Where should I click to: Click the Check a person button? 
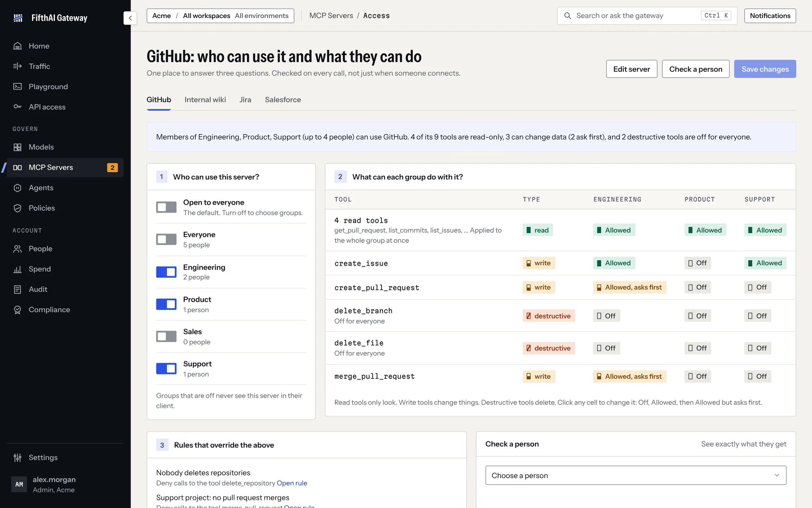tap(696, 69)
